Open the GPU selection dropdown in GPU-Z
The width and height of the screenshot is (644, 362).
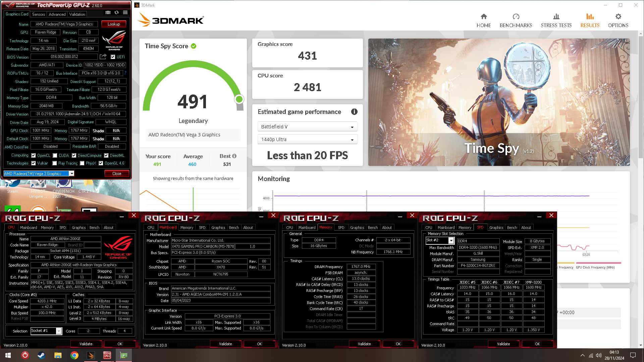[72, 174]
